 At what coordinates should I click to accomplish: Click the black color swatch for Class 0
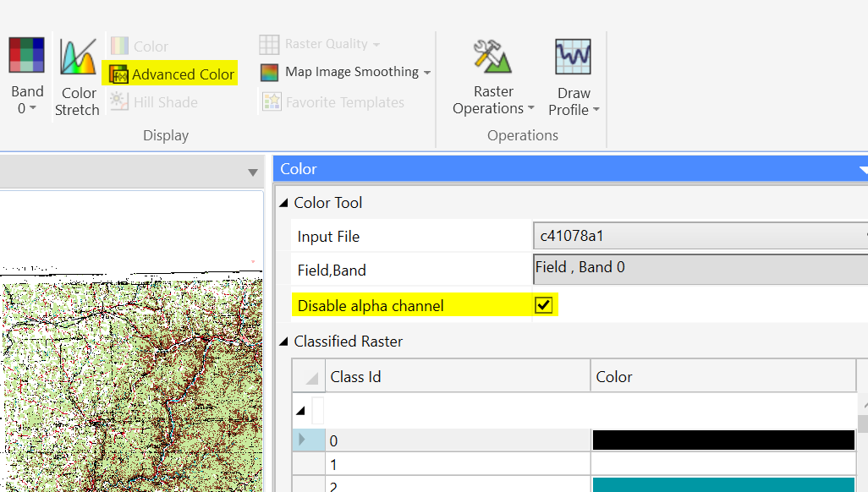point(723,440)
